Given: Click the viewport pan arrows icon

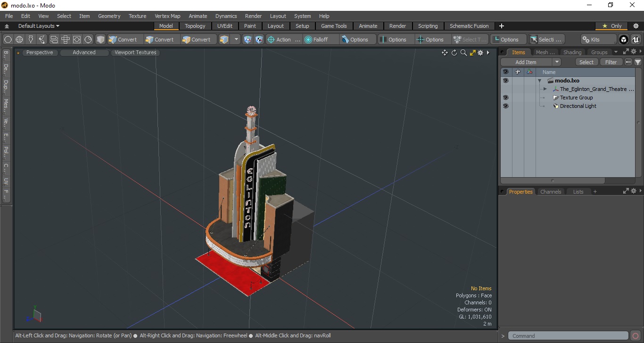Looking at the screenshot, I should point(445,53).
